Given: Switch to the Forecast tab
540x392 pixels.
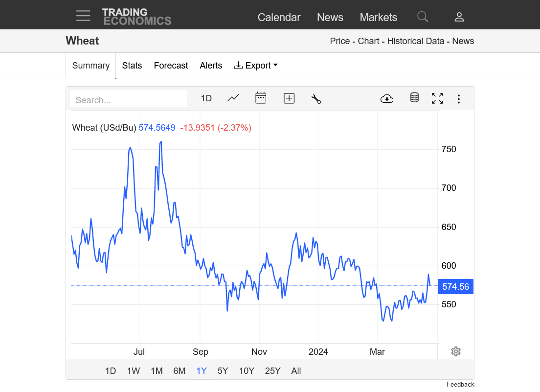Looking at the screenshot, I should (171, 66).
